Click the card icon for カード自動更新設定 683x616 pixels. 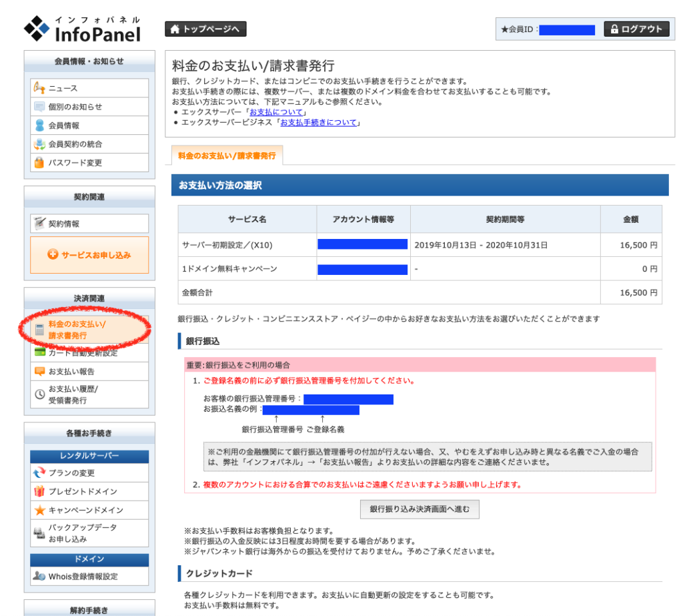tap(39, 352)
